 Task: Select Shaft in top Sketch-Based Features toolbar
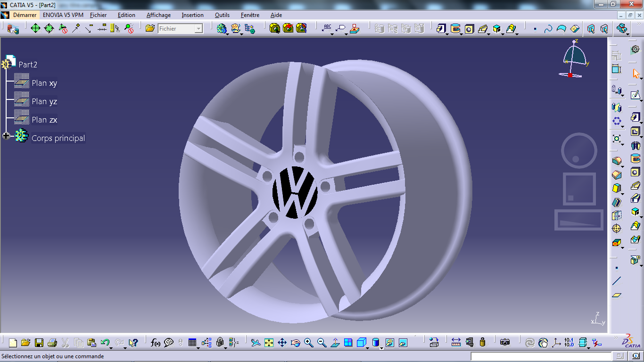click(x=455, y=29)
